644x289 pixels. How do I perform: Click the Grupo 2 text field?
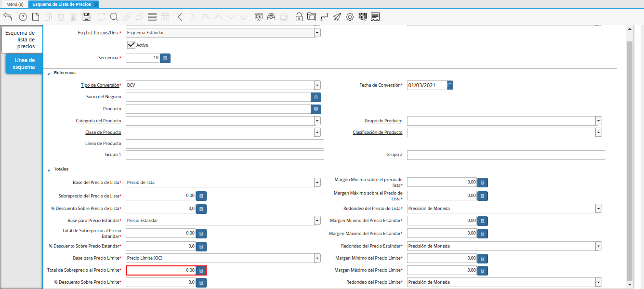point(506,155)
